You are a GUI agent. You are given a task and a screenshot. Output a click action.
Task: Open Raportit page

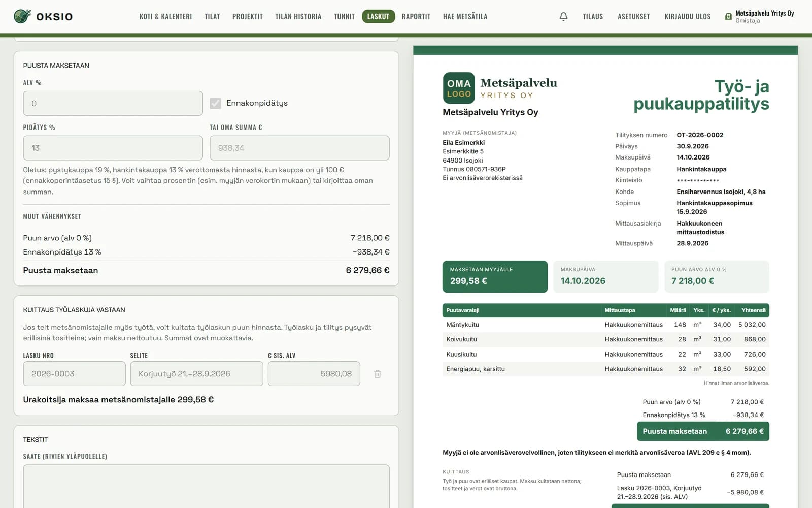(416, 17)
